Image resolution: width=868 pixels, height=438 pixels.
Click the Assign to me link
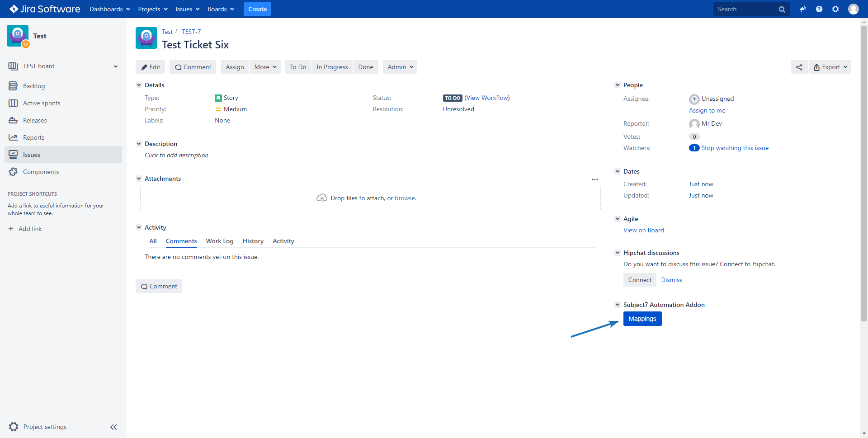point(707,110)
